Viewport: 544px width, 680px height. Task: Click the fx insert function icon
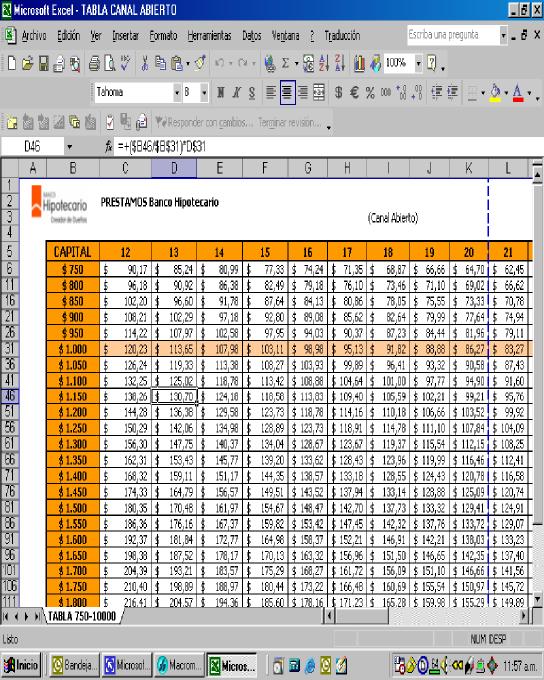108,147
